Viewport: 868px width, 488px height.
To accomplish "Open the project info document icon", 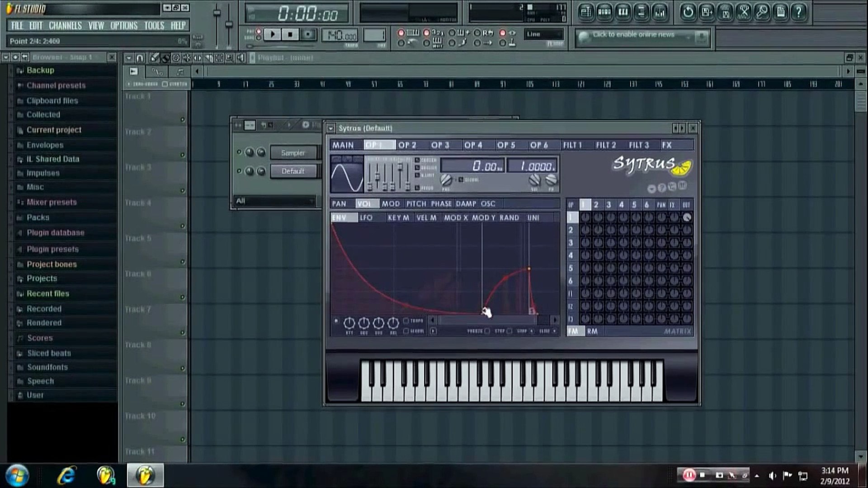I will pyautogui.click(x=781, y=12).
